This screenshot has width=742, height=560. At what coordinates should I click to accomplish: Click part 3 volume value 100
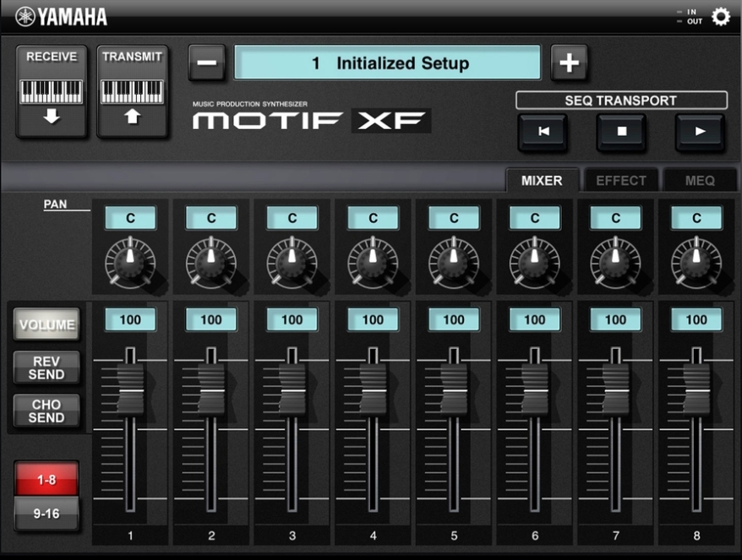point(292,320)
